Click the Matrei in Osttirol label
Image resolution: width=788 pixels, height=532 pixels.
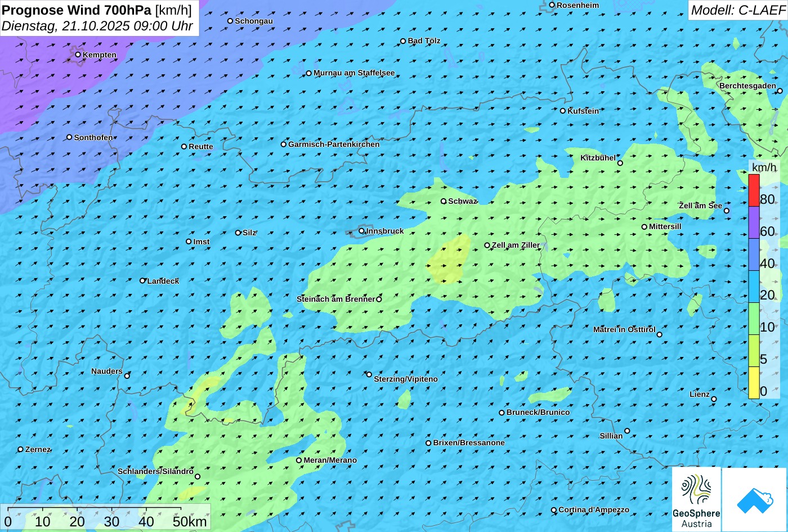624,329
